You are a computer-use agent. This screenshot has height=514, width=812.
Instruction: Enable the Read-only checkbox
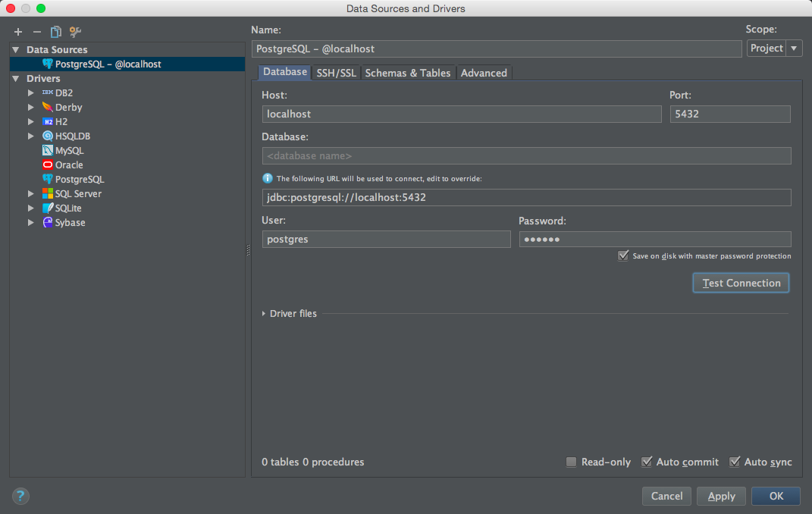(571, 462)
